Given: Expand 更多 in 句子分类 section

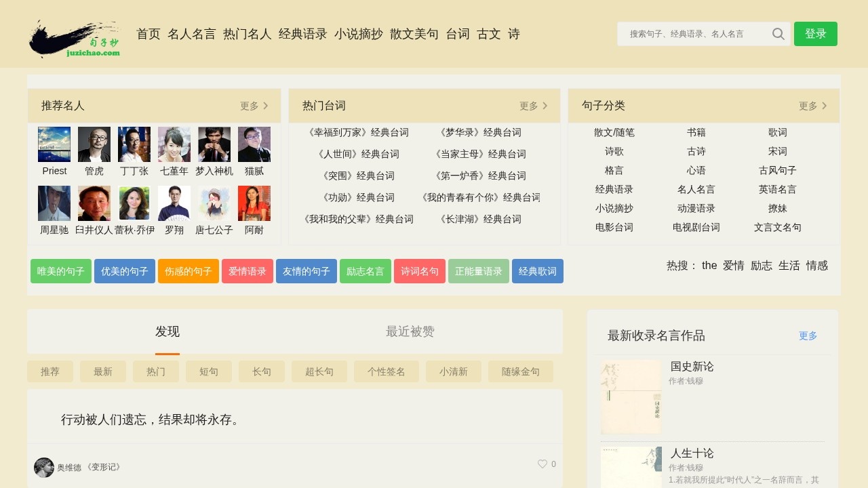Looking at the screenshot, I should [809, 106].
